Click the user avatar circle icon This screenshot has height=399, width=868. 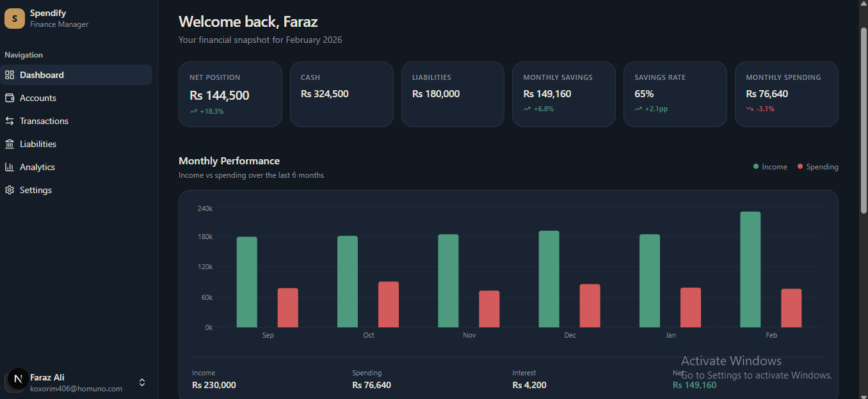17,380
